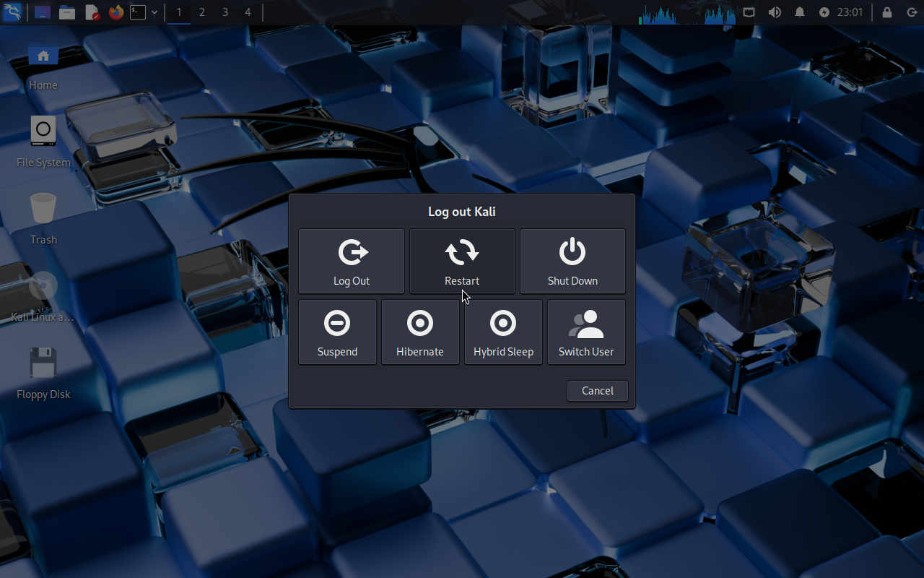
Task: Switch to workspace 4
Action: point(248,12)
